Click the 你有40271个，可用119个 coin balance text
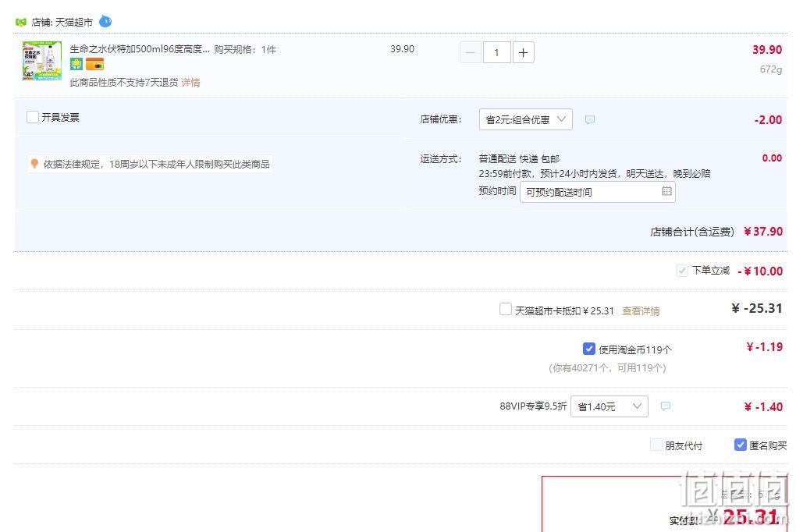The width and height of the screenshot is (796, 532). (x=608, y=368)
